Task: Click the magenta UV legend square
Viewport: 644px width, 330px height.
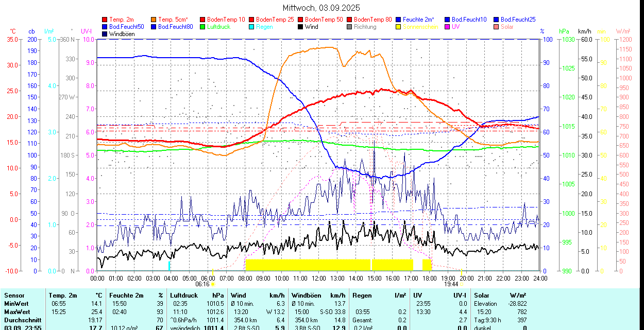Action: click(x=447, y=27)
